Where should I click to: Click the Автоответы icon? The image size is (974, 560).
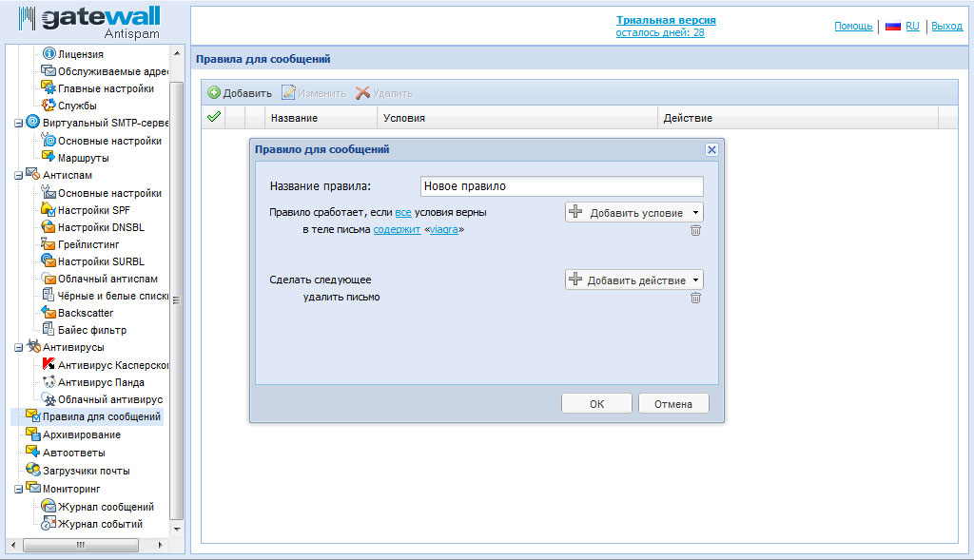click(x=33, y=452)
